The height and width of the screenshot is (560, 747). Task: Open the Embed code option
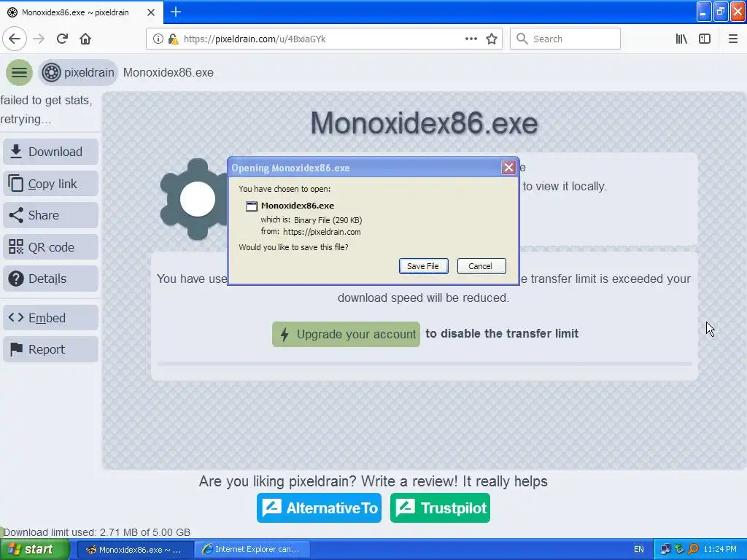pyautogui.click(x=50, y=318)
